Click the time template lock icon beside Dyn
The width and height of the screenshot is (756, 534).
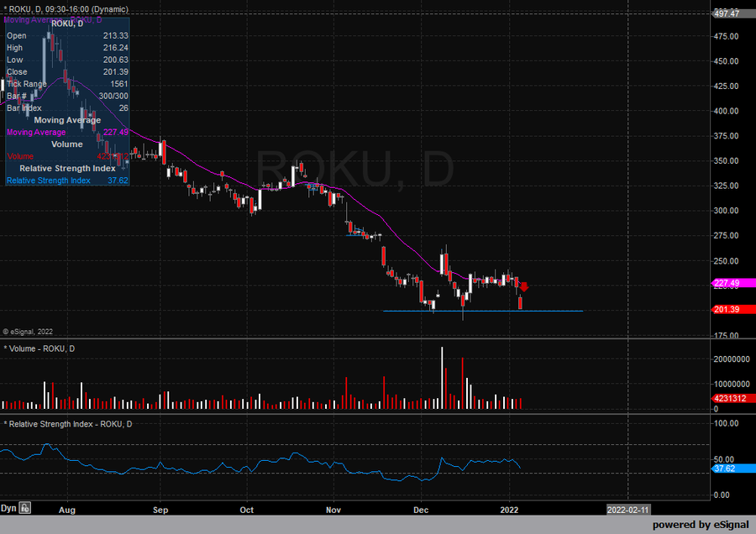click(25, 508)
